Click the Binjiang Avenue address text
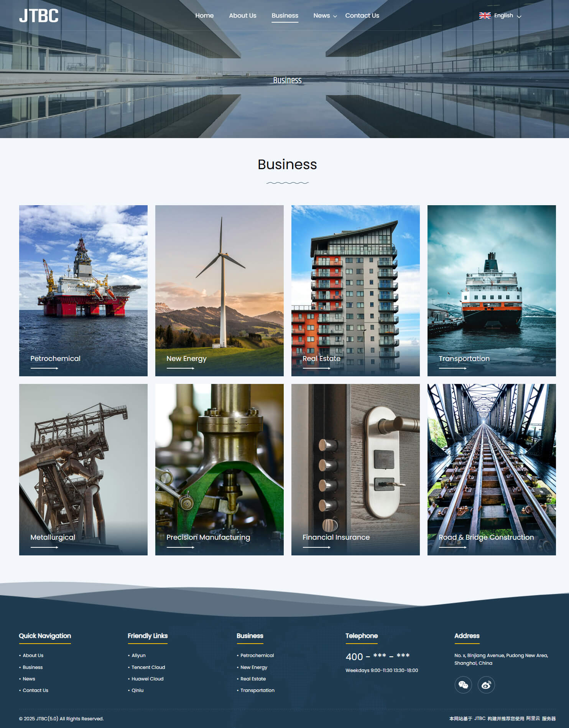 tap(501, 659)
